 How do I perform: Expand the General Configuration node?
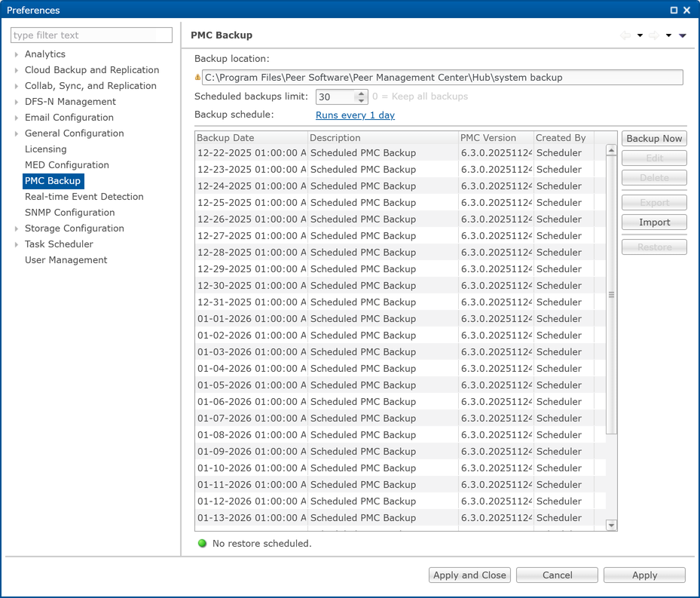[16, 133]
